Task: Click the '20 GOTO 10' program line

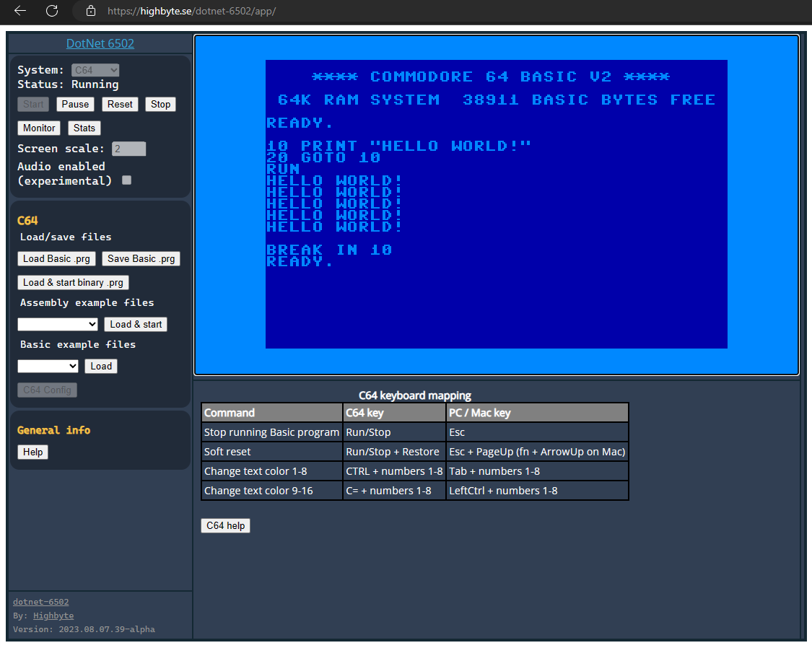Action: pyautogui.click(x=323, y=157)
